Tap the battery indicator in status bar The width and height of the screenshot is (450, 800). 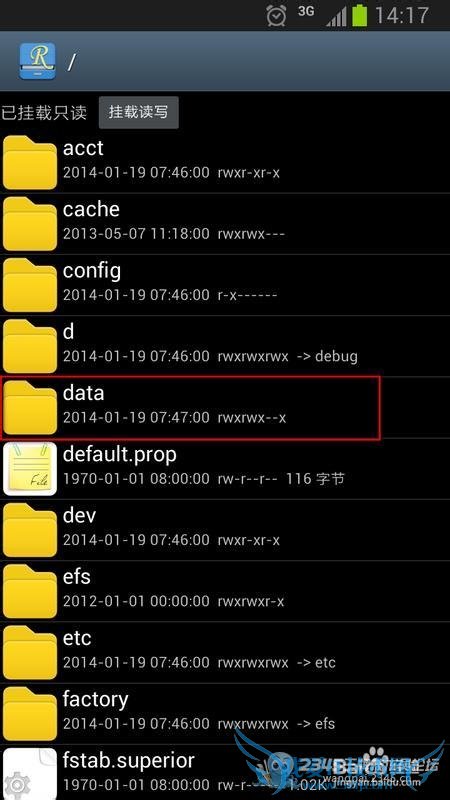point(359,15)
